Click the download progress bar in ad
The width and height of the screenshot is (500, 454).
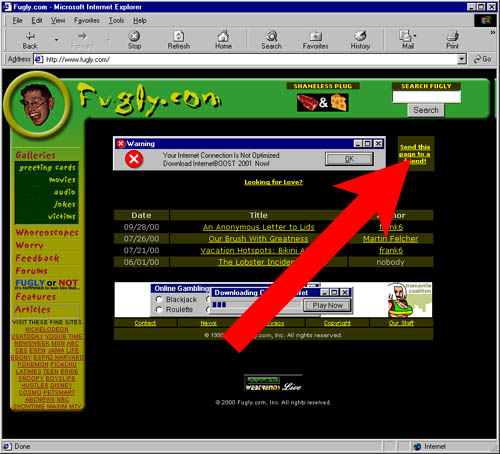click(257, 305)
